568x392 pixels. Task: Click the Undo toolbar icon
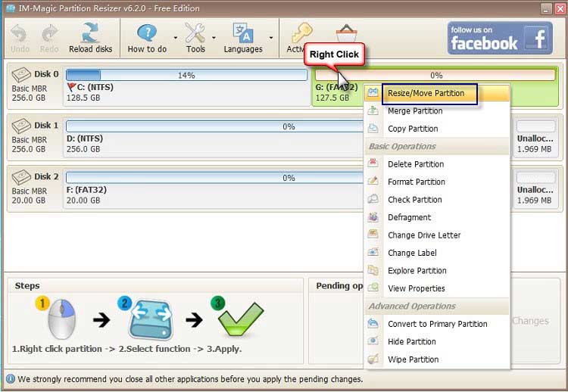click(x=19, y=33)
